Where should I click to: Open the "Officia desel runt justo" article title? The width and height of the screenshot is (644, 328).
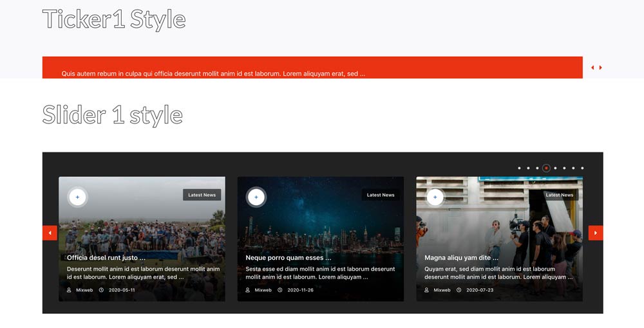106,258
